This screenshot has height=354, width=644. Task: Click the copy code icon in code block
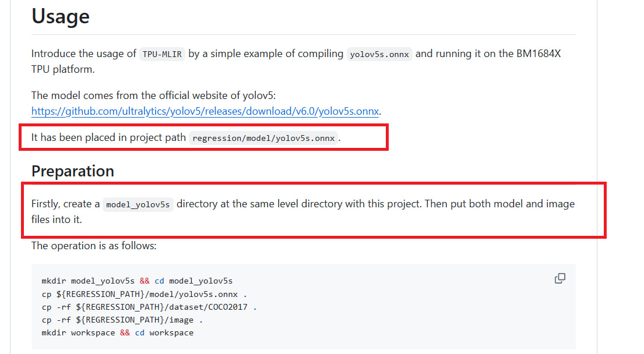tap(560, 278)
